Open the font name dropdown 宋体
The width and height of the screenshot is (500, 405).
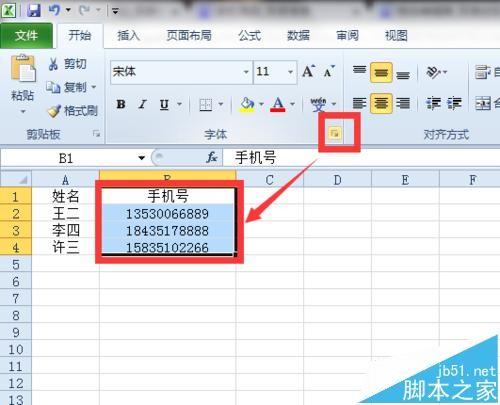point(247,72)
